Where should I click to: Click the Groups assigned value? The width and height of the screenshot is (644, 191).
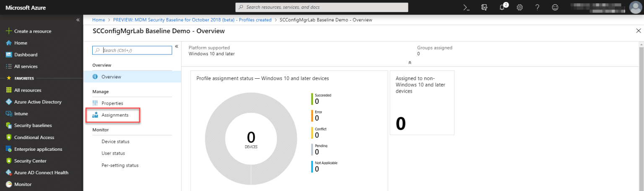point(418,54)
